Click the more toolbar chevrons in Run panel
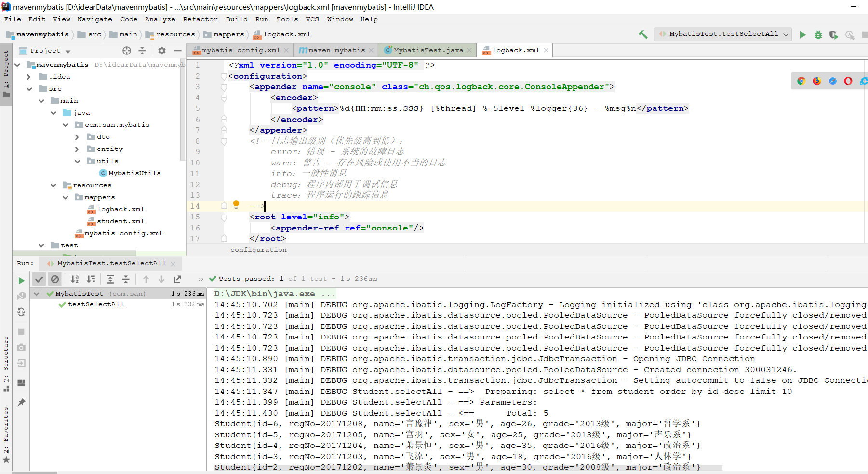This screenshot has width=868, height=474. [201, 279]
